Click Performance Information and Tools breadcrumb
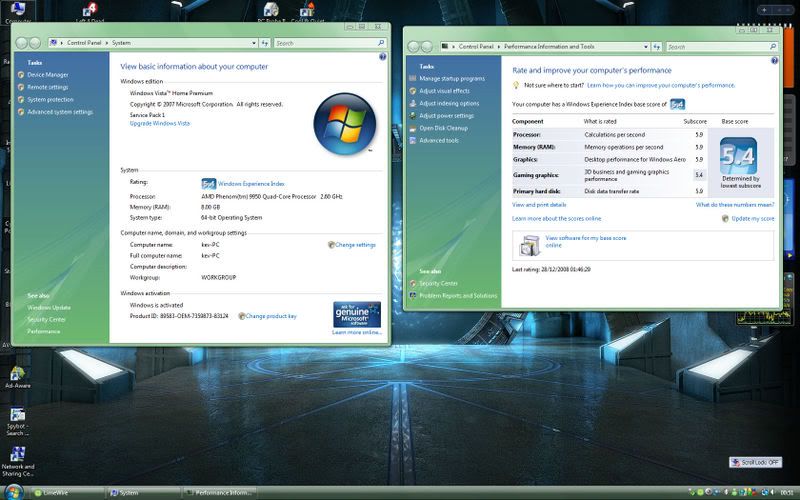Image resolution: width=800 pixels, height=500 pixels. (549, 47)
